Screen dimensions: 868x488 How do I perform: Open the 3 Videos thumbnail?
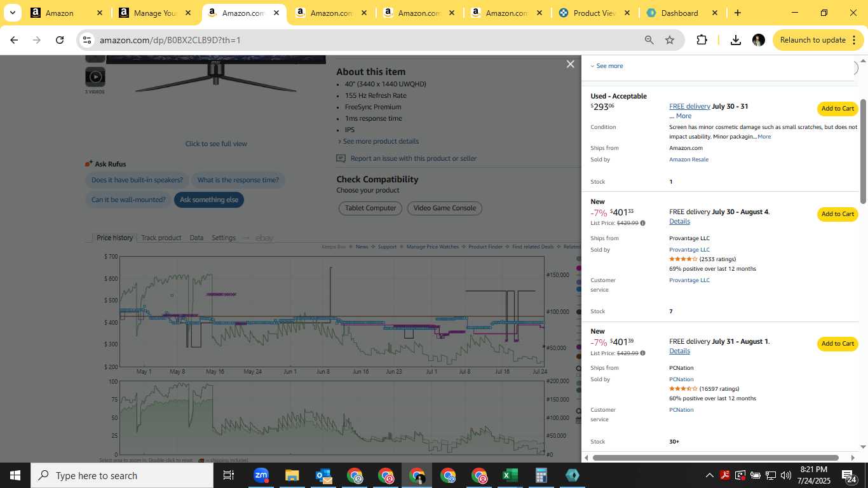(95, 78)
